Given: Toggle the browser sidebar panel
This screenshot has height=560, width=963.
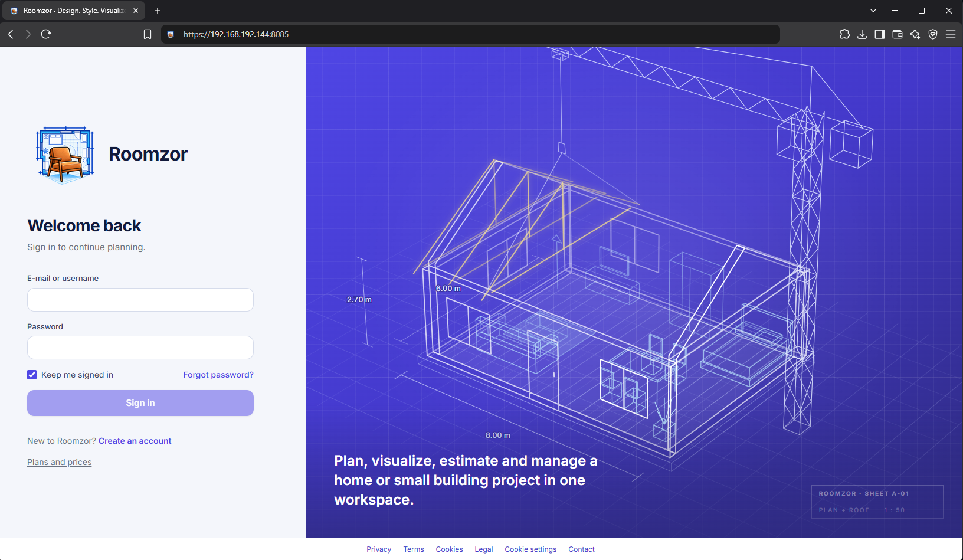Looking at the screenshot, I should tap(880, 34).
